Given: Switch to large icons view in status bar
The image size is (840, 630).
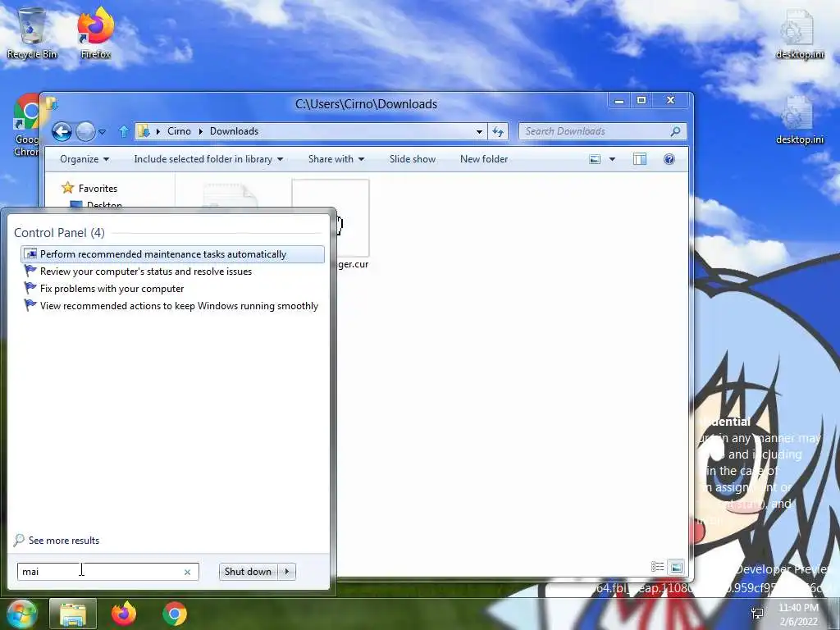Looking at the screenshot, I should coord(677,567).
